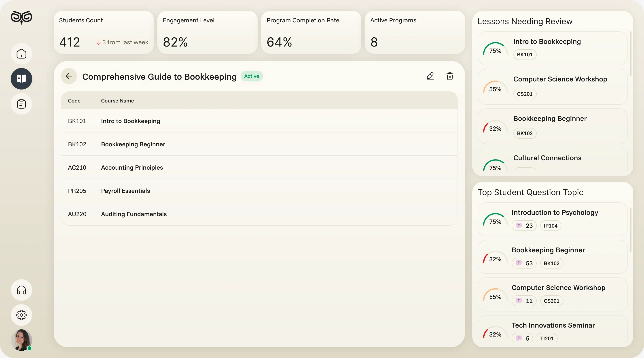This screenshot has width=644, height=358.
Task: Click the user profile avatar
Action: 21,340
